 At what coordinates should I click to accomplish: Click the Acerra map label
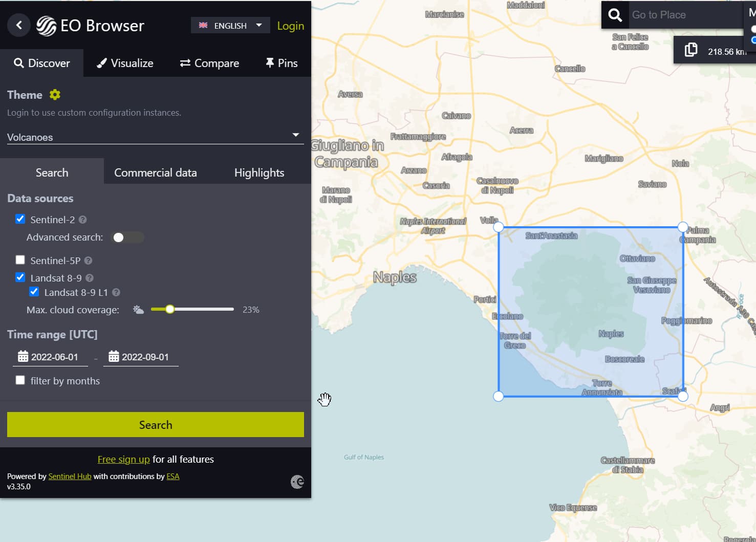point(522,131)
